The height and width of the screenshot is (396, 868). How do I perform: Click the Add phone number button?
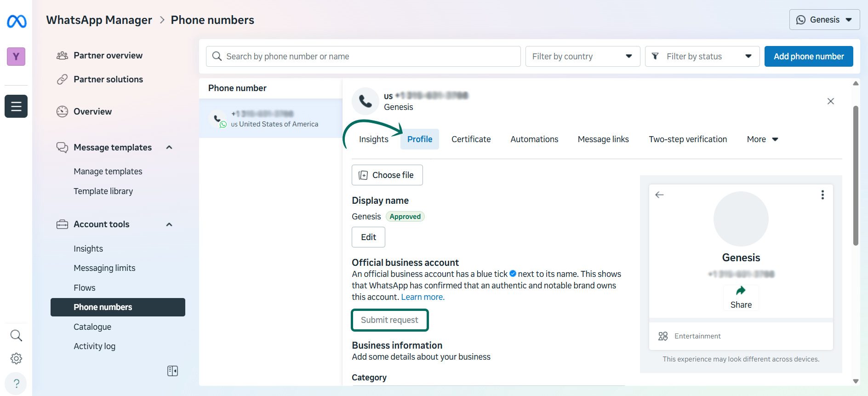click(x=808, y=57)
